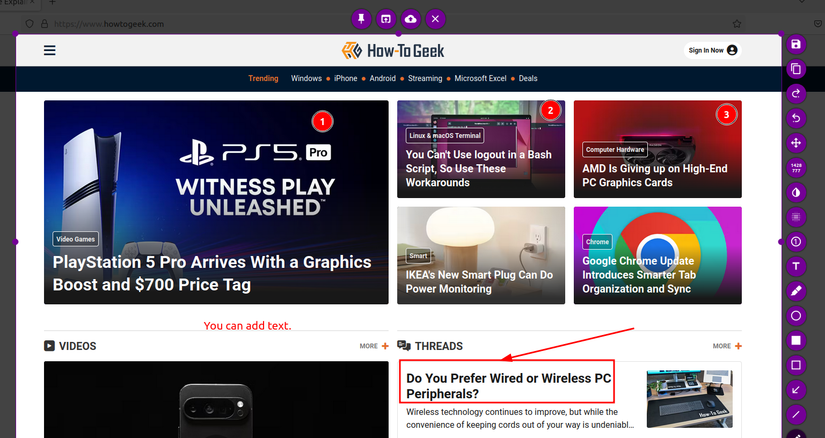Screen dimensions: 825x438
Task: Select the filled Rectangle tool
Action: 796,340
